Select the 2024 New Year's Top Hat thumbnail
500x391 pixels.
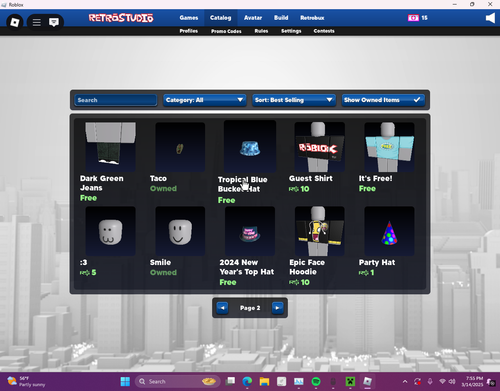(x=250, y=231)
